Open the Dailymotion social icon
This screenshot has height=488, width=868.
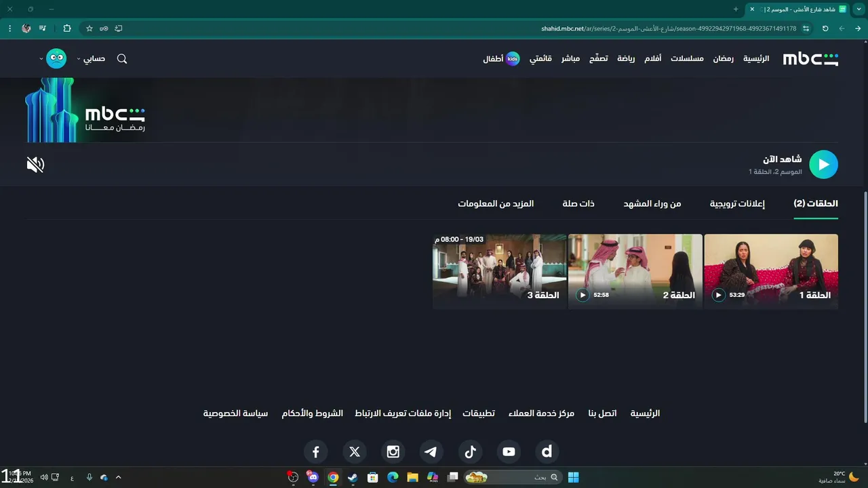click(x=547, y=451)
